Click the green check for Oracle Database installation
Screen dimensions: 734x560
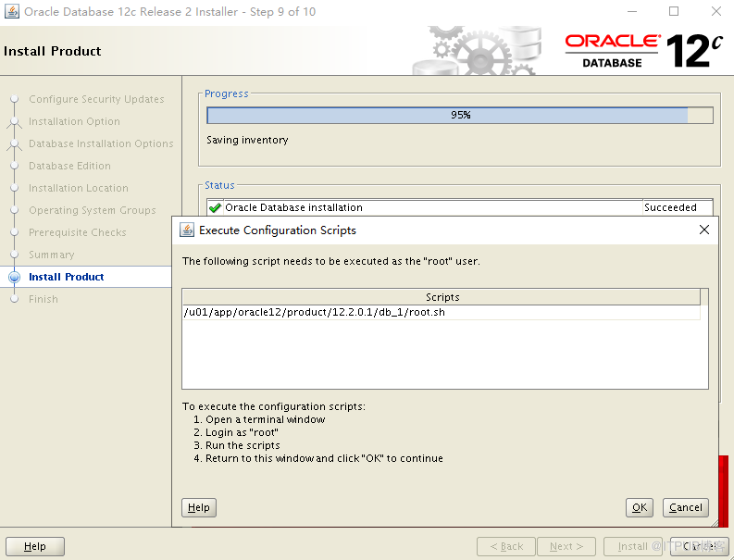click(x=215, y=207)
